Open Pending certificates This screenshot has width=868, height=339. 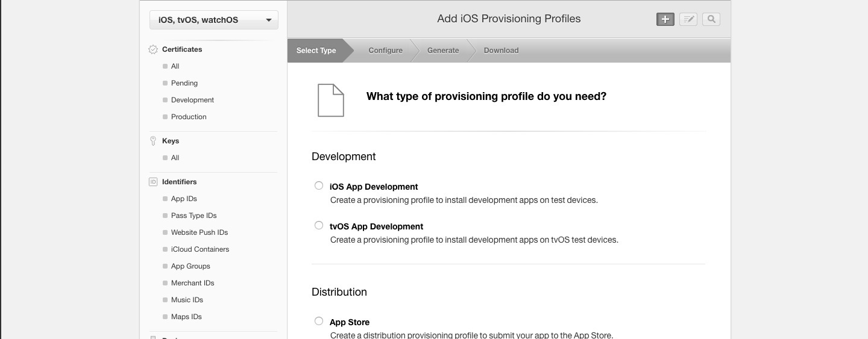pos(184,83)
